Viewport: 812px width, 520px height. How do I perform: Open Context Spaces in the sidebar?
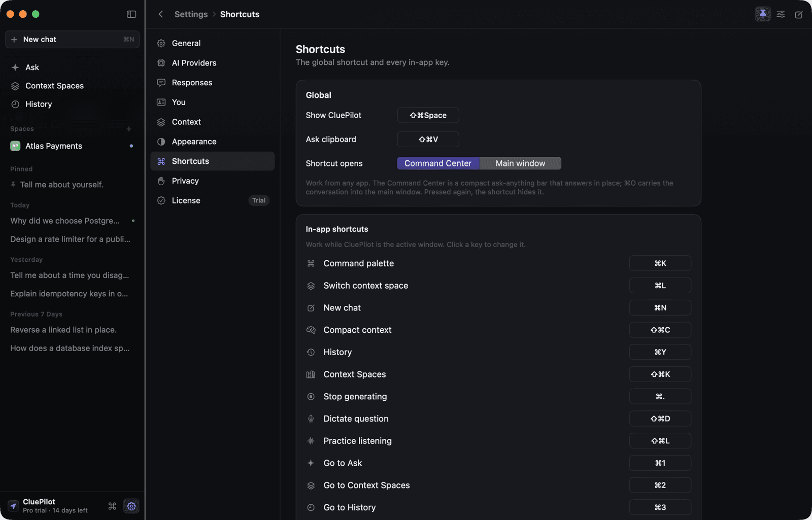click(72, 86)
